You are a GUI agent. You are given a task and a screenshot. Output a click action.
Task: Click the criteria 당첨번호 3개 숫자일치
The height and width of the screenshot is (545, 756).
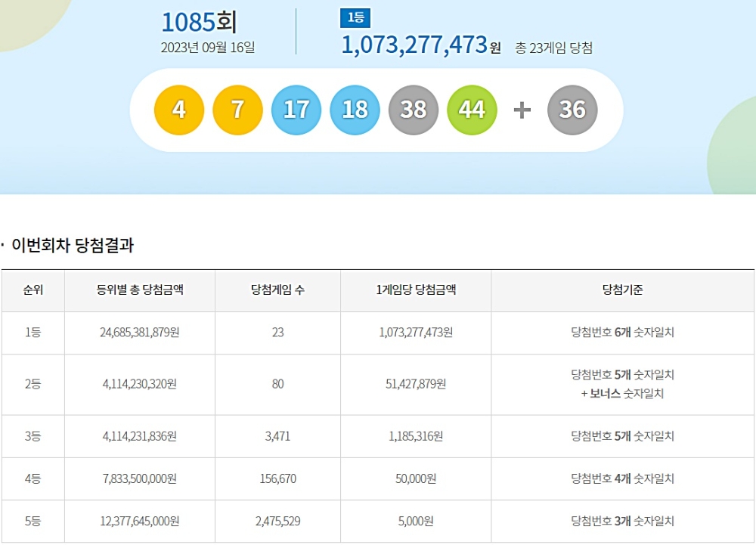[x=622, y=522]
